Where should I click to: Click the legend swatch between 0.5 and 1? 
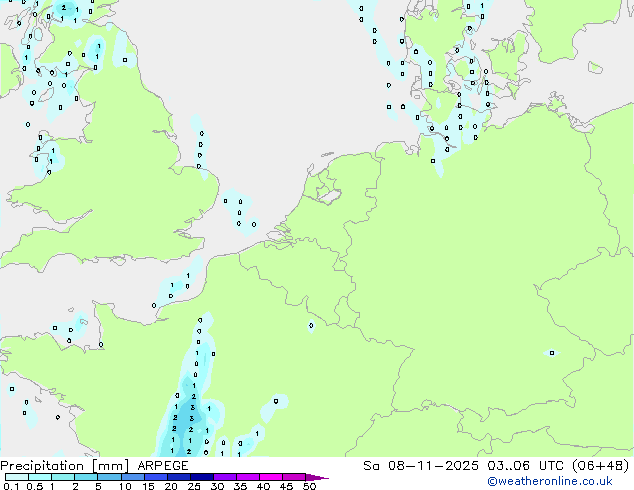(x=40, y=477)
